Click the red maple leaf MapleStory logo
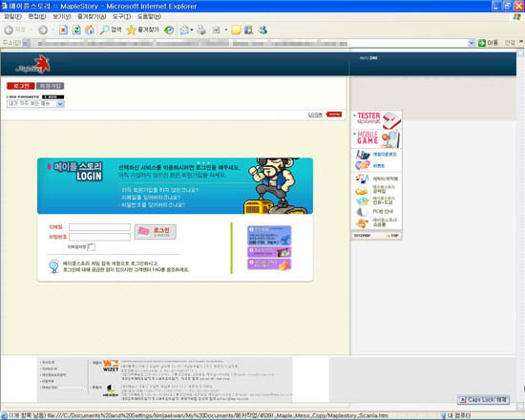The width and height of the screenshot is (525, 420). [x=43, y=64]
